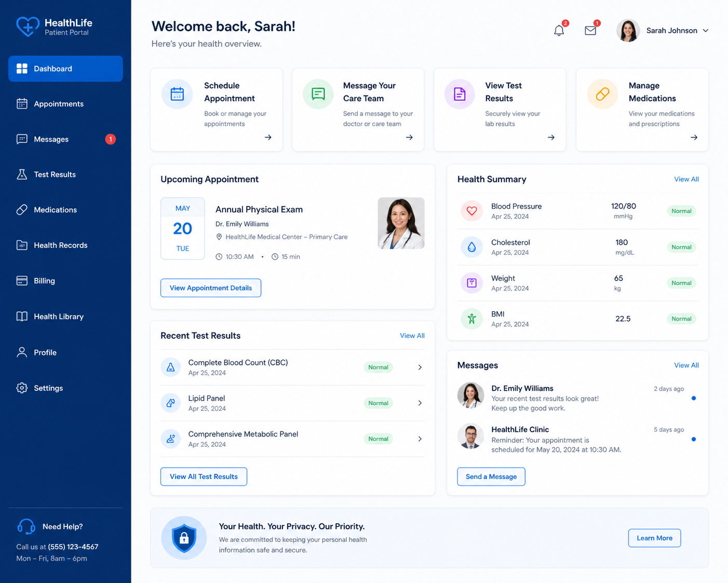Click the Lipid Panel icon
The image size is (728, 583).
click(170, 403)
